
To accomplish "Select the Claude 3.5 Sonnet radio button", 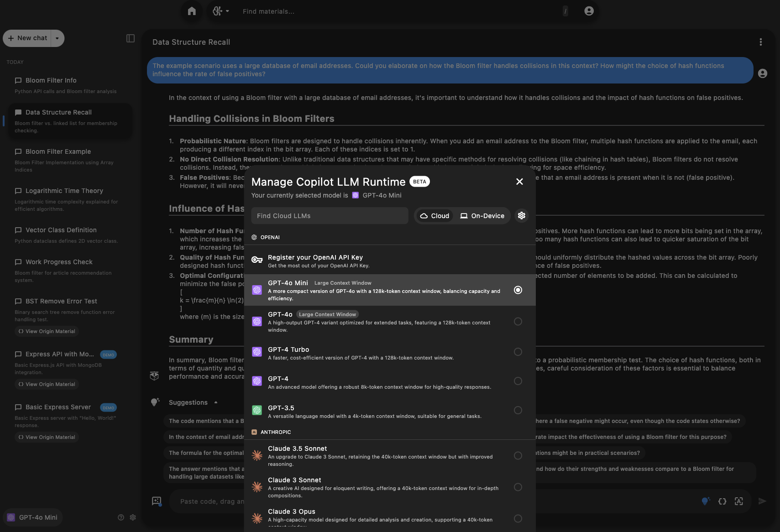I will pos(518,456).
